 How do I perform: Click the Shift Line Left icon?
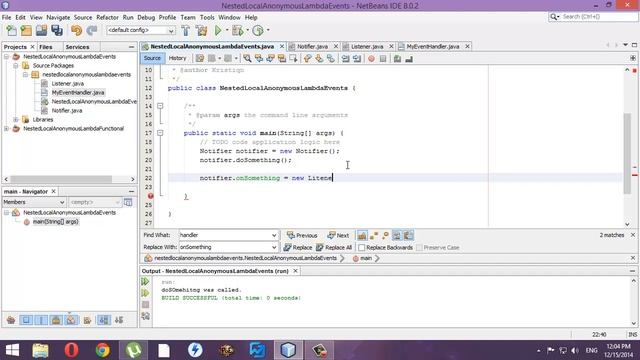[x=345, y=58]
